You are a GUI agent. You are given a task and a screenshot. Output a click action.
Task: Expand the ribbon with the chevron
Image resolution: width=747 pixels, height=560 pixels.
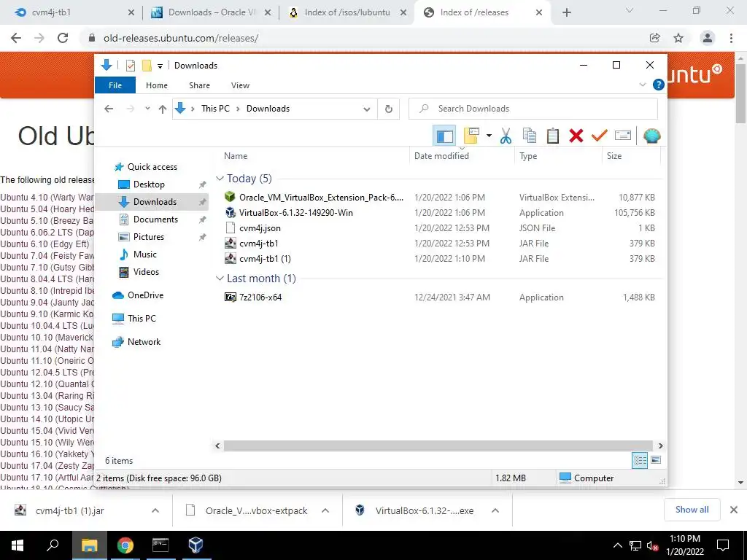(642, 85)
